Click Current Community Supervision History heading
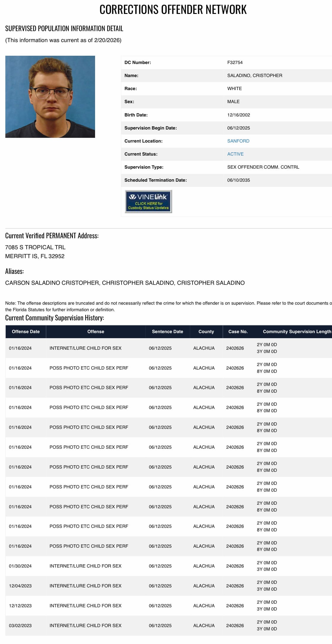Viewport: 332px width, 644px height. click(55, 318)
